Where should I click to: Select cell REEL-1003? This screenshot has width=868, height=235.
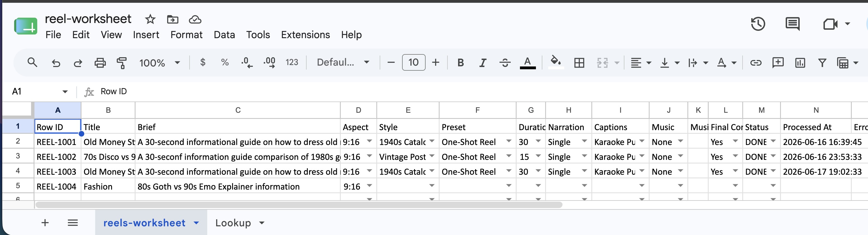pos(57,172)
